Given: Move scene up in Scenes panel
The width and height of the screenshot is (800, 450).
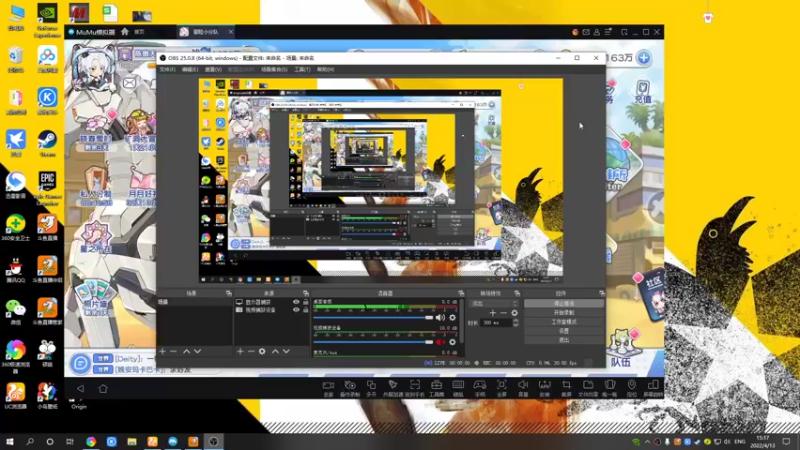Looking at the screenshot, I should pyautogui.click(x=186, y=352).
